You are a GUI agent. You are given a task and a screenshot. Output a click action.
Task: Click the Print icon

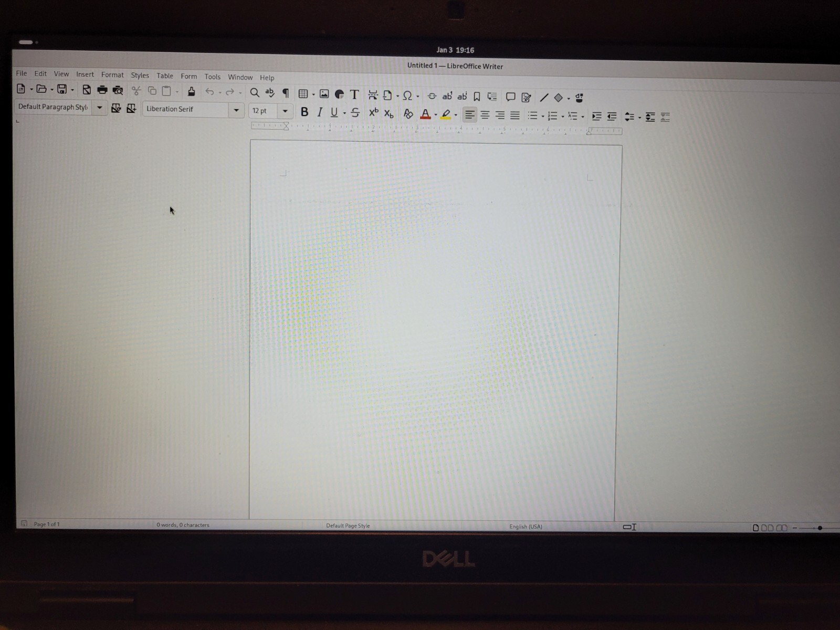click(102, 90)
